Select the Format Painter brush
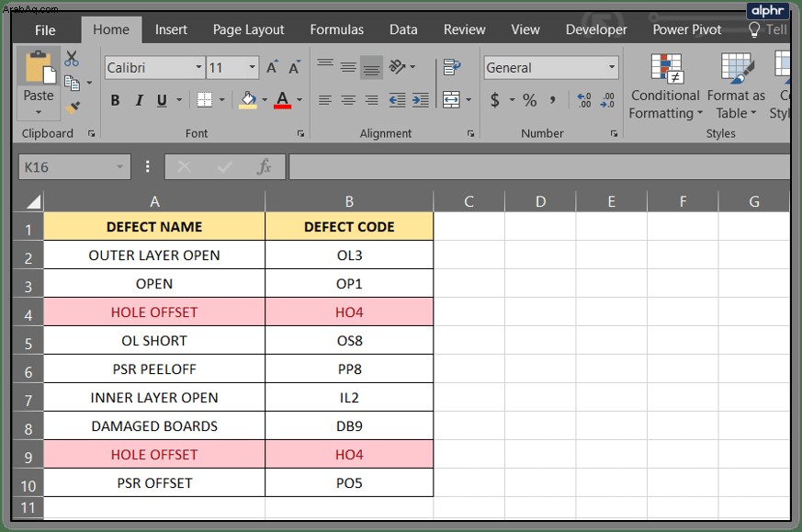The height and width of the screenshot is (532, 802). 73,108
